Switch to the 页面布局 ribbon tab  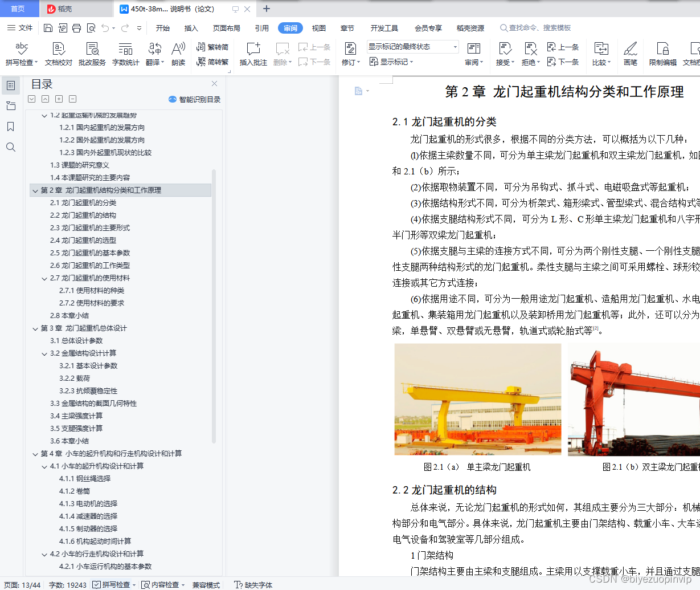(x=227, y=28)
